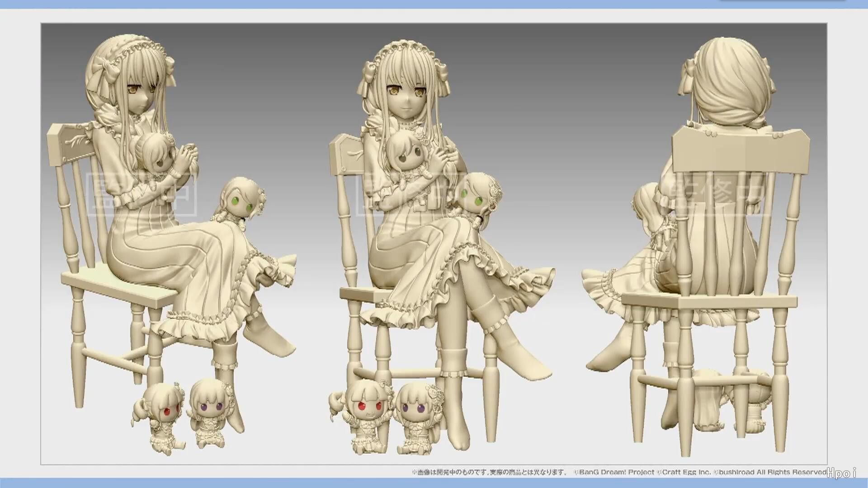Click the Craft Egg Inc. copyright text
This screenshot has height=488, width=868.
coord(684,472)
